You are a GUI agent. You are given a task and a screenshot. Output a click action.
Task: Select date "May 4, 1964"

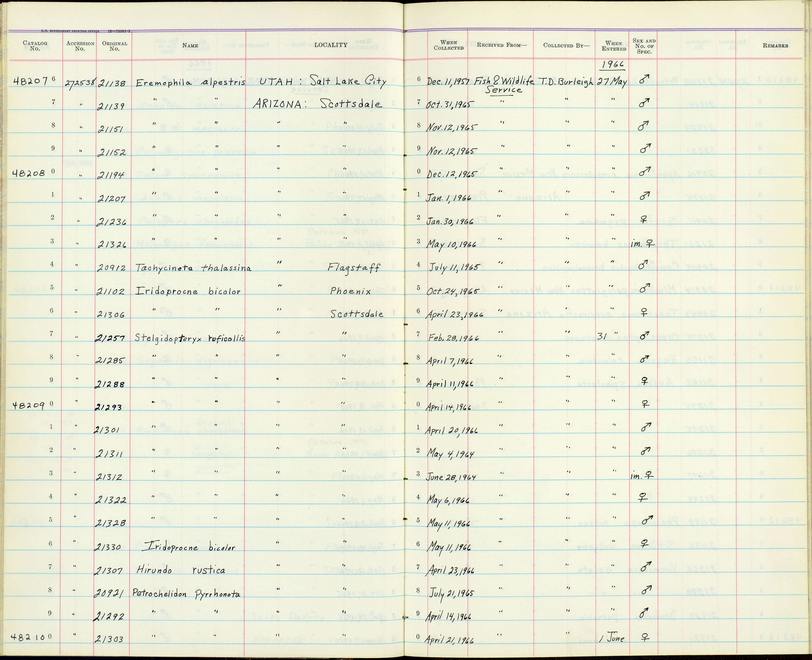pyautogui.click(x=450, y=453)
